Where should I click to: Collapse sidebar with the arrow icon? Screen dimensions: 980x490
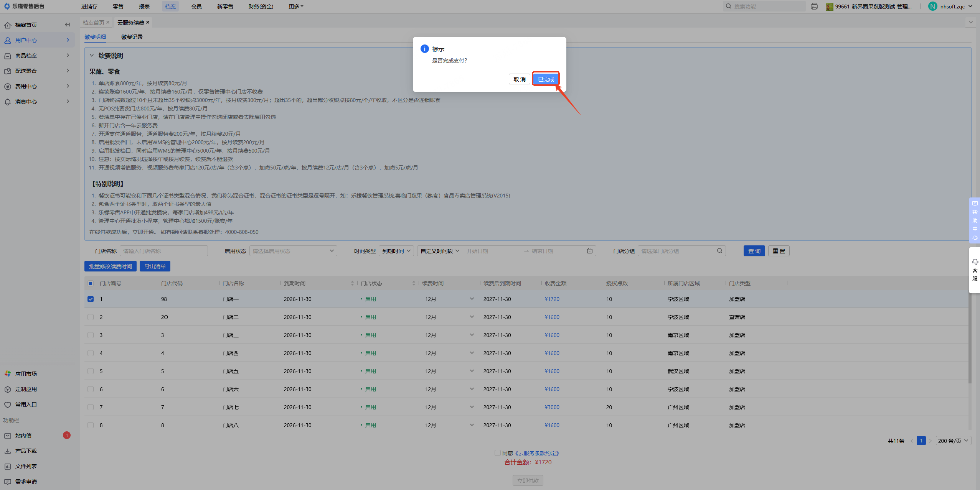click(x=68, y=25)
